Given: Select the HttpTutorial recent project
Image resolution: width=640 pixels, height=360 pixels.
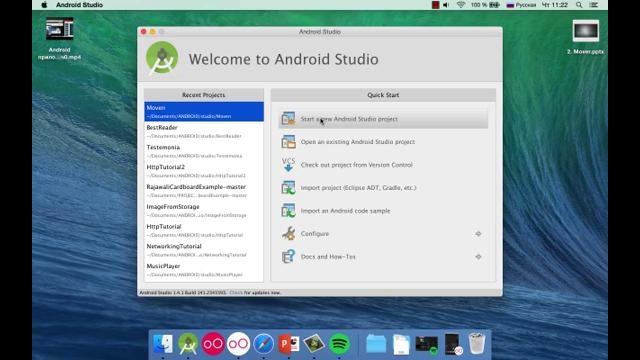Looking at the screenshot, I should tap(204, 230).
